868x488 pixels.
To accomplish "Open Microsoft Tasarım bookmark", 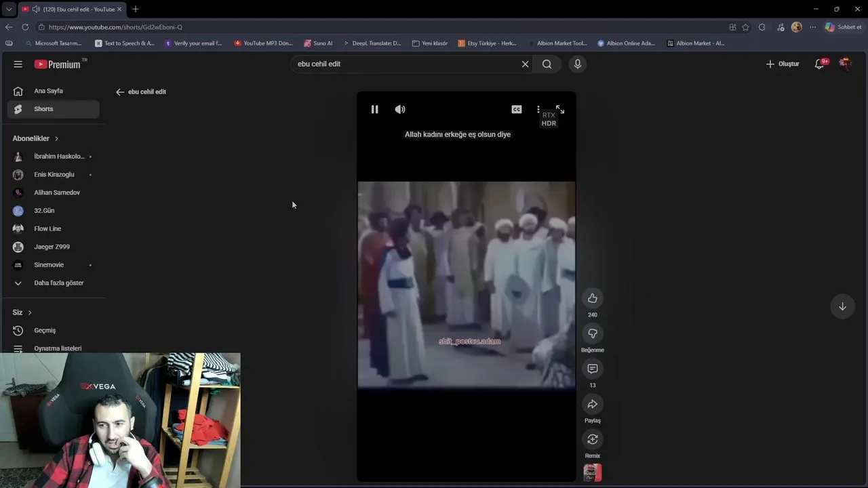I will coord(53,43).
